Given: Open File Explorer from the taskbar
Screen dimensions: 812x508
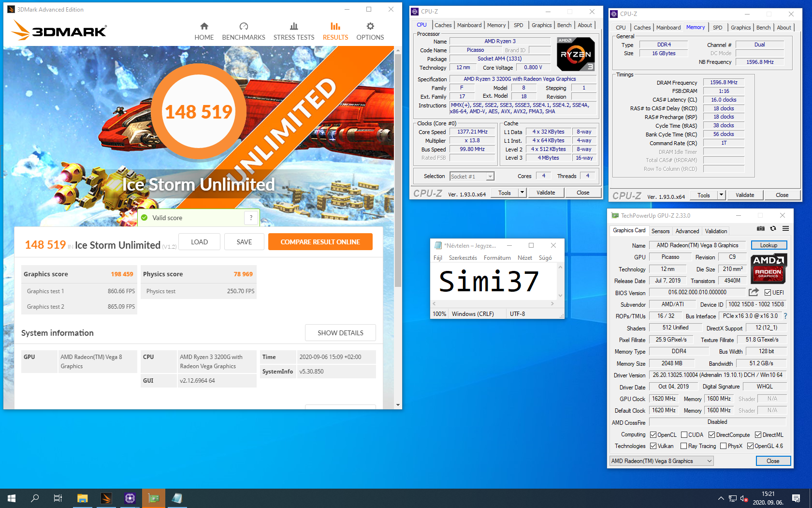Looking at the screenshot, I should click(82, 498).
